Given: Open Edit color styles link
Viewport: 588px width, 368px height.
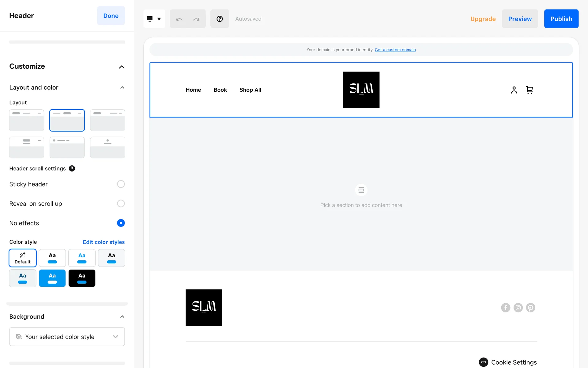Looking at the screenshot, I should [x=104, y=242].
